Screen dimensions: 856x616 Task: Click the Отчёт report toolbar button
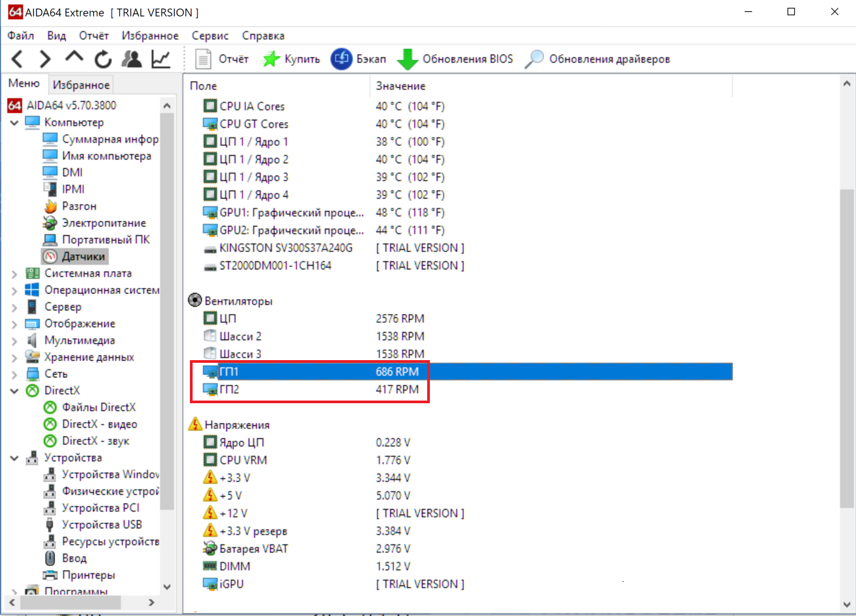(x=222, y=59)
